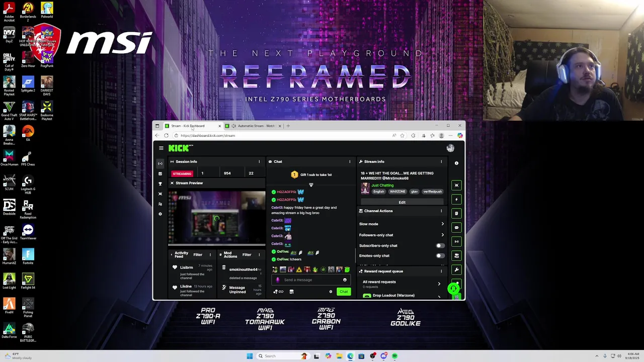644x362 pixels.
Task: Click the channel points infinity icon
Action: 278,292
